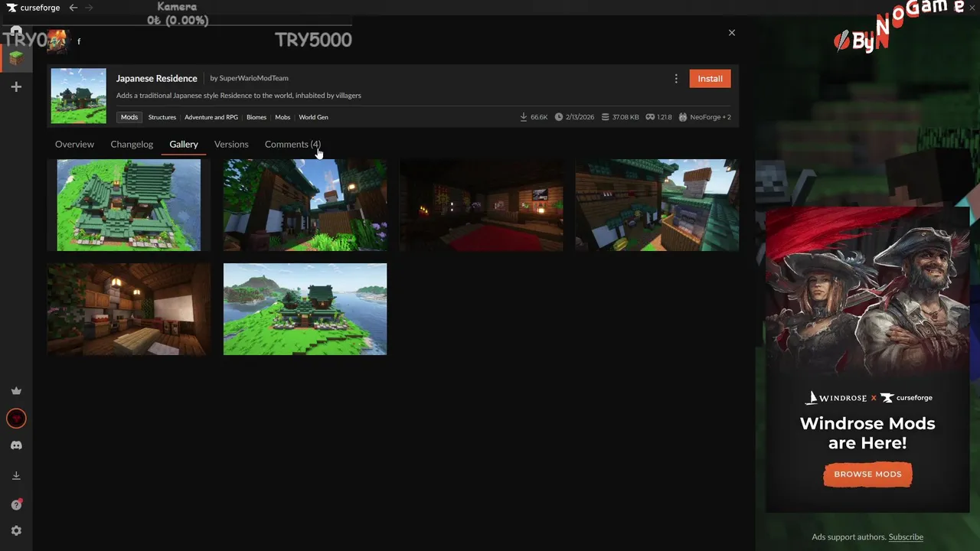Screen dimensions: 980x551
Task: Select the Structures category tag
Action: pyautogui.click(x=162, y=117)
